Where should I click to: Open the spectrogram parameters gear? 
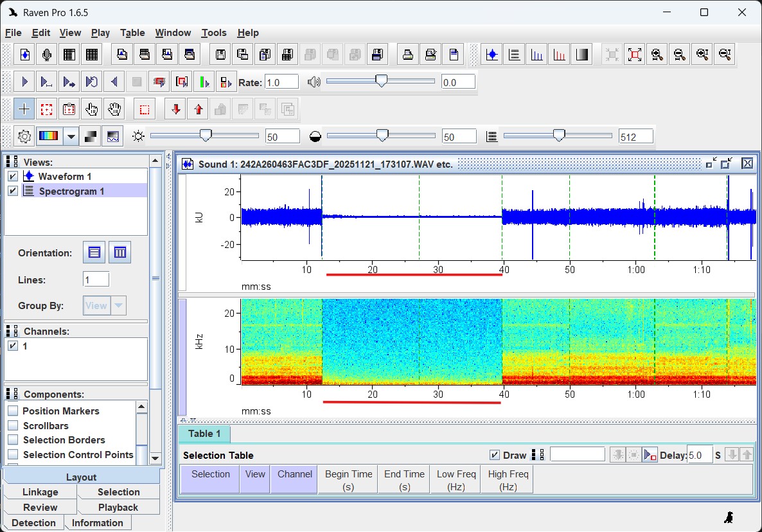tap(24, 136)
